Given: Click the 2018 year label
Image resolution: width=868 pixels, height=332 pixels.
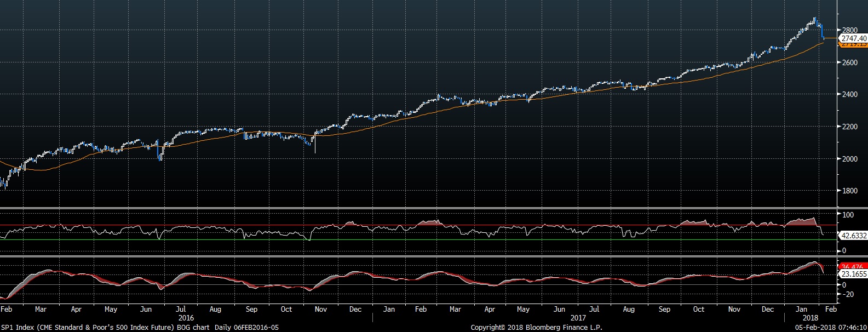Looking at the screenshot, I should pos(810,318).
